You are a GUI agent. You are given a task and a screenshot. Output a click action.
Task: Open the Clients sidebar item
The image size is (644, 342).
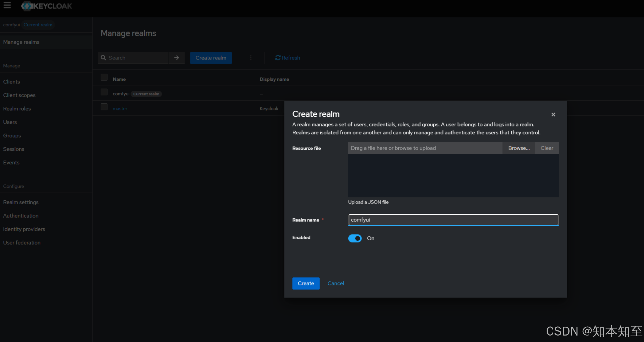coord(12,82)
